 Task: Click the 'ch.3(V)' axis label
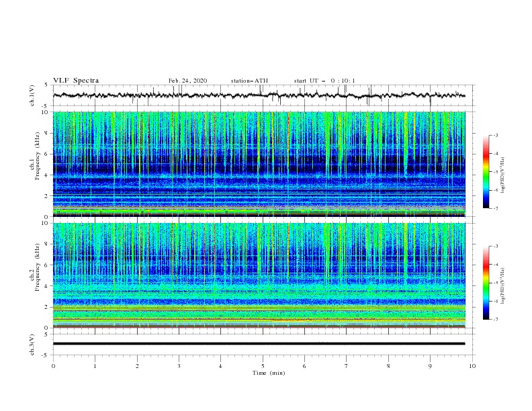pyautogui.click(x=32, y=345)
